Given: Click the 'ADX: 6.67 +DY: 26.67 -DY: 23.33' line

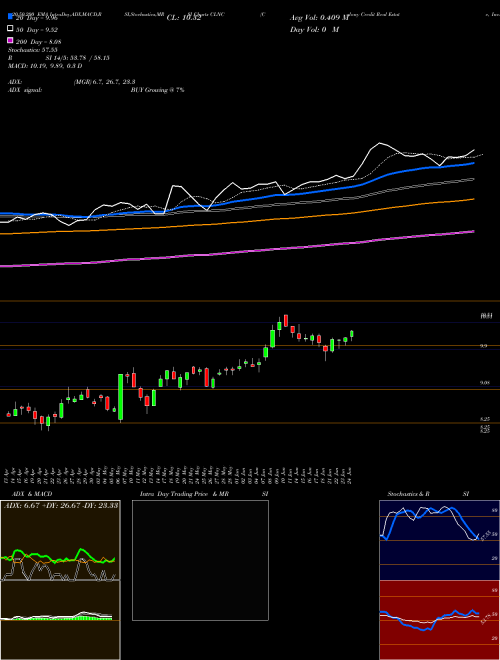Looking at the screenshot, I should (x=61, y=505).
